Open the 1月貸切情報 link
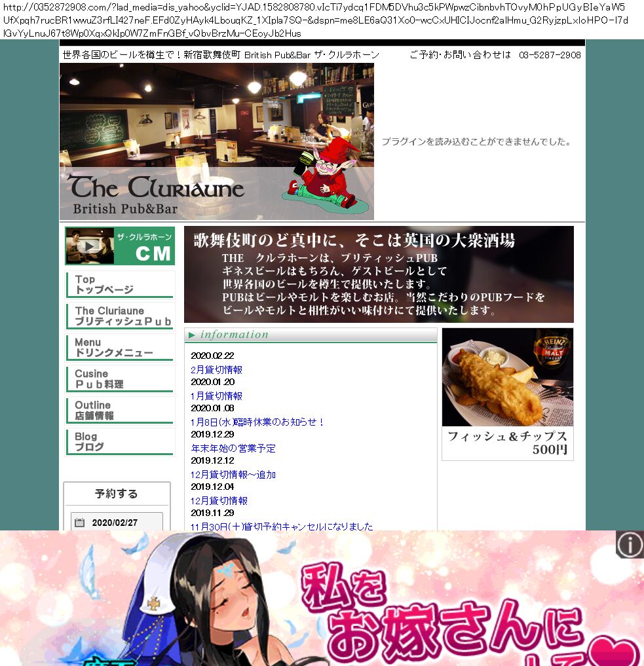The width and height of the screenshot is (644, 666). (x=216, y=396)
